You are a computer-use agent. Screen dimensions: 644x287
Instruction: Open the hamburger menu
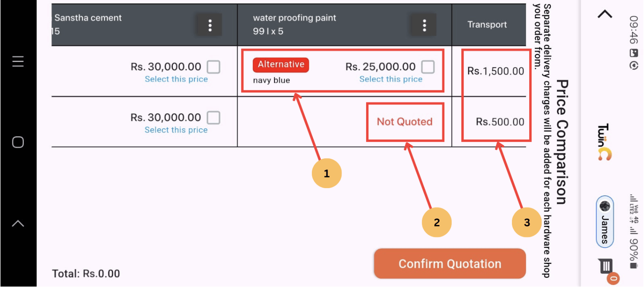tap(17, 61)
